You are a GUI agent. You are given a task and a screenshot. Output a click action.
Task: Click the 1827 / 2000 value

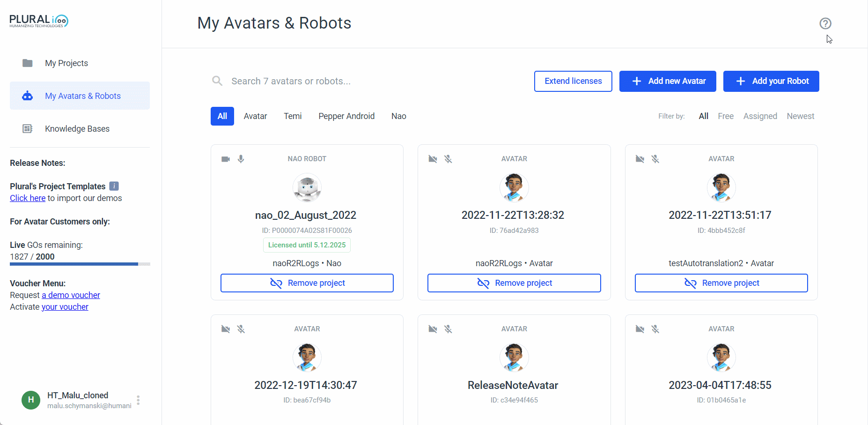coord(32,257)
